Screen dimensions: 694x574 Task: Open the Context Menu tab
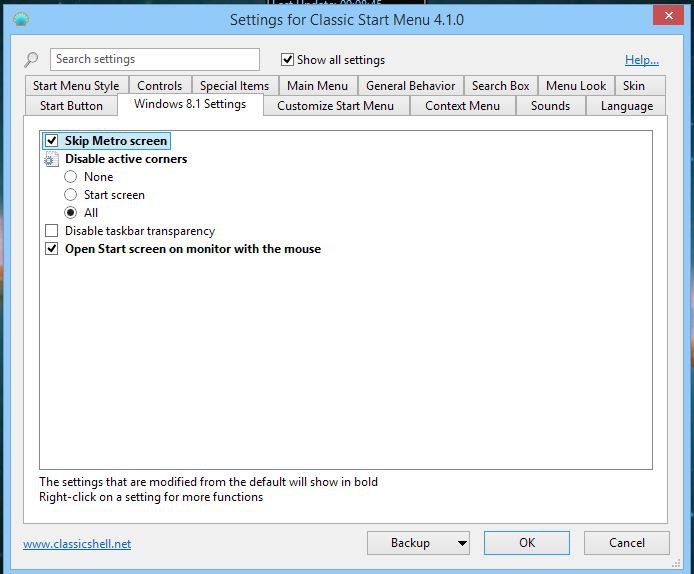click(x=462, y=106)
